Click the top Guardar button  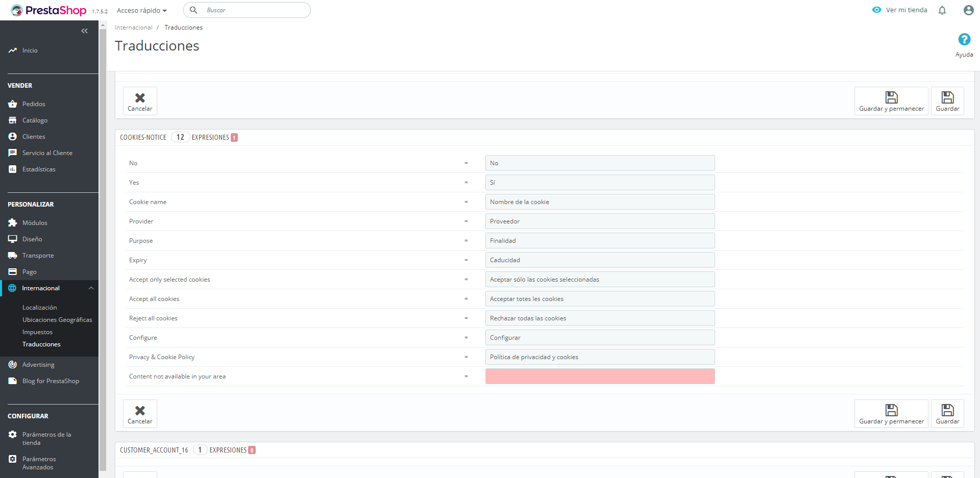[x=947, y=101]
